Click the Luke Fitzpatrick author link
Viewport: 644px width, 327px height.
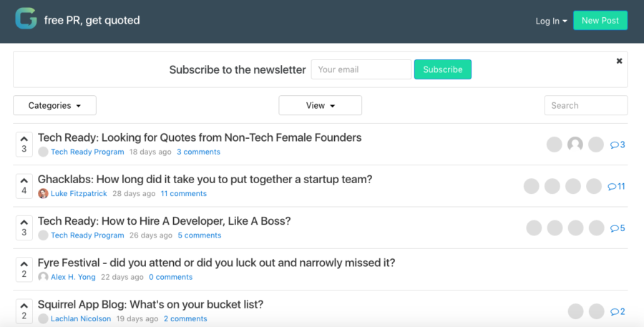pos(79,193)
